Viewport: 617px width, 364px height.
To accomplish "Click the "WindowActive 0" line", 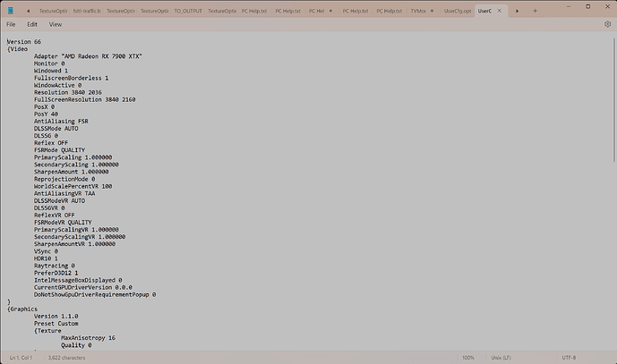I will coord(58,85).
